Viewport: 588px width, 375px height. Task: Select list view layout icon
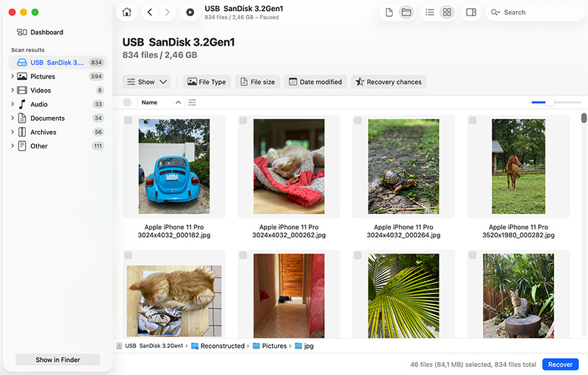430,12
